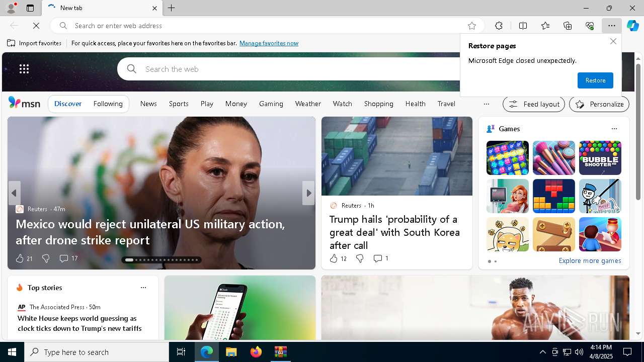Open the Favorites list icon
Viewport: 644px width, 362px height.
coord(545,26)
